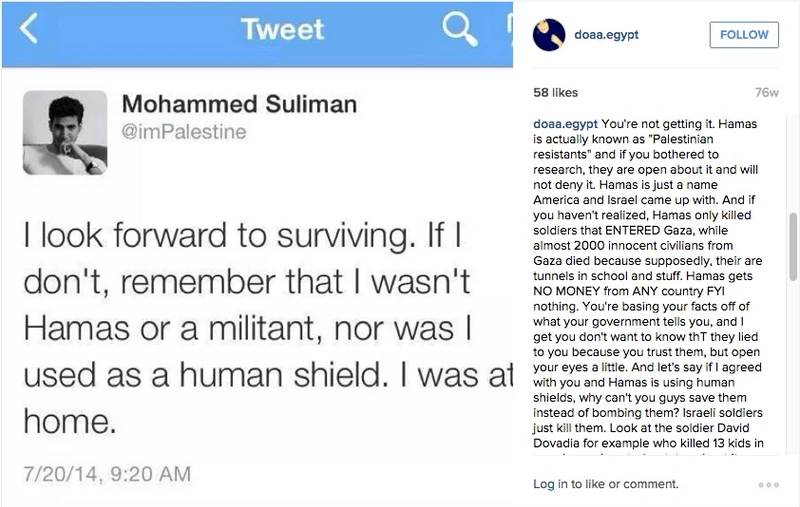
Task: View the 58 likes list
Action: click(x=555, y=93)
